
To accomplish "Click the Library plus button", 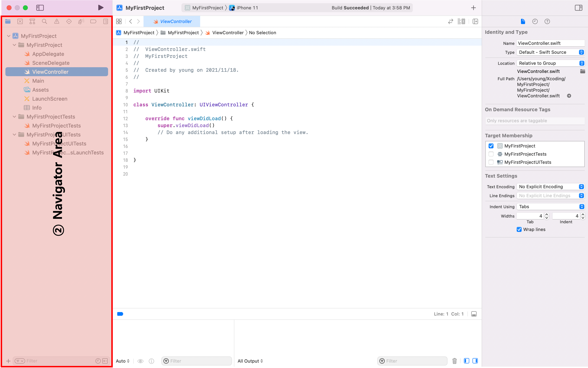I will [473, 8].
